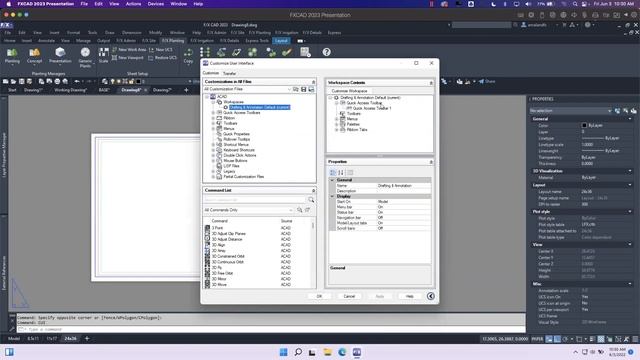Click the save all customization files icon
Image resolution: width=640 pixels, height=360 pixels.
(311, 89)
